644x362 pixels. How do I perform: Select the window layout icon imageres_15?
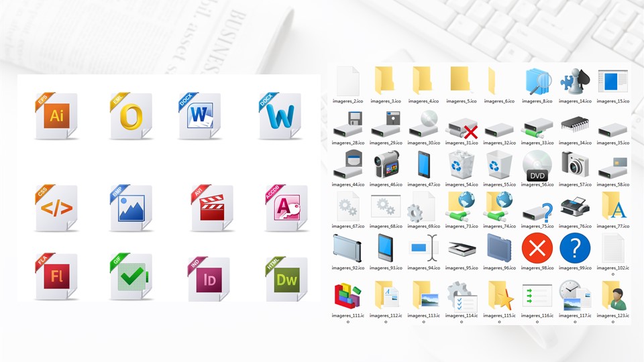click(612, 81)
